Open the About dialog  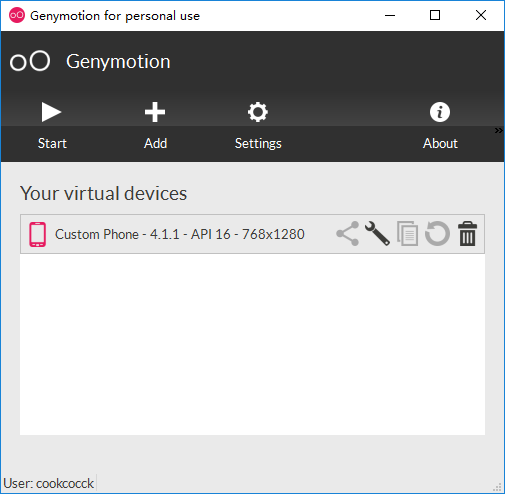pyautogui.click(x=440, y=126)
